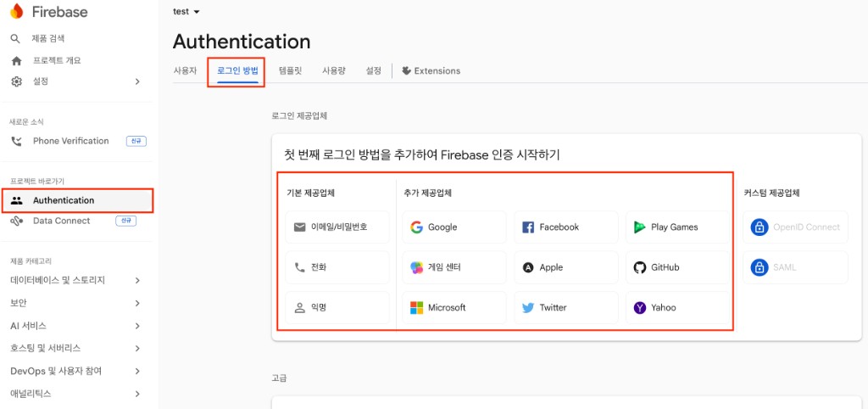The width and height of the screenshot is (868, 409).
Task: Open the 사용량 tab
Action: pos(334,71)
